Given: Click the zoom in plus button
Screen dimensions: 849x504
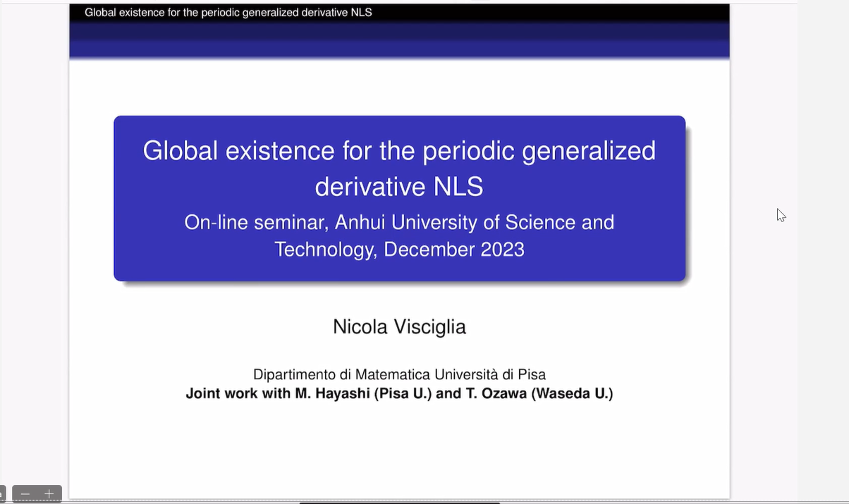Looking at the screenshot, I should coord(49,494).
